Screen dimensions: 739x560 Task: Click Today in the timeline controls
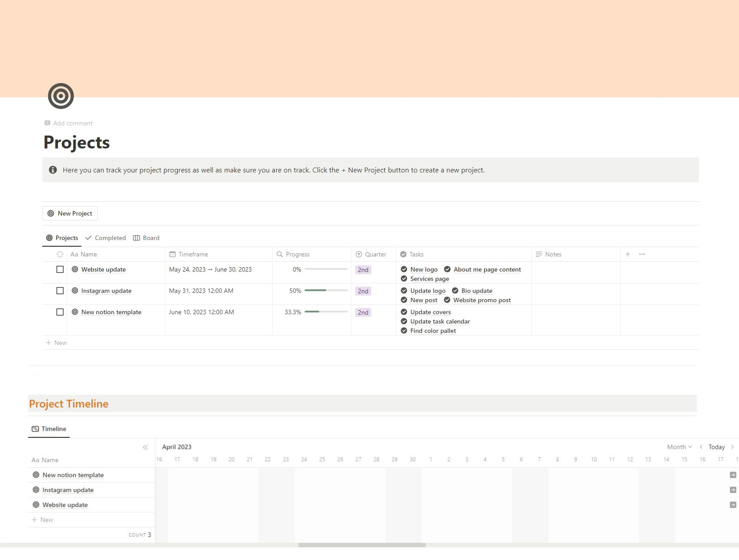coord(717,447)
